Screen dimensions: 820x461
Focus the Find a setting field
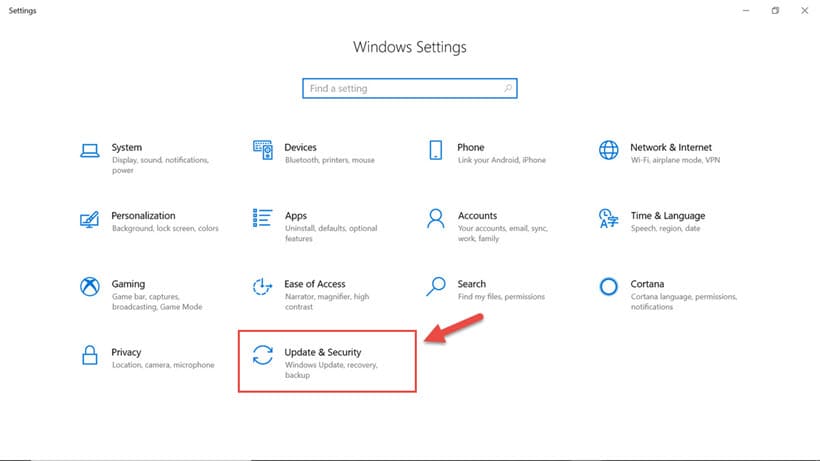pos(410,88)
